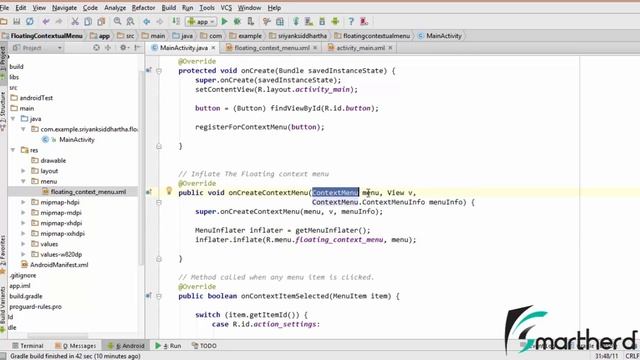Viewport: 640px width, 360px height.
Task: Open the app run configuration dropdown
Action: pyautogui.click(x=201, y=22)
